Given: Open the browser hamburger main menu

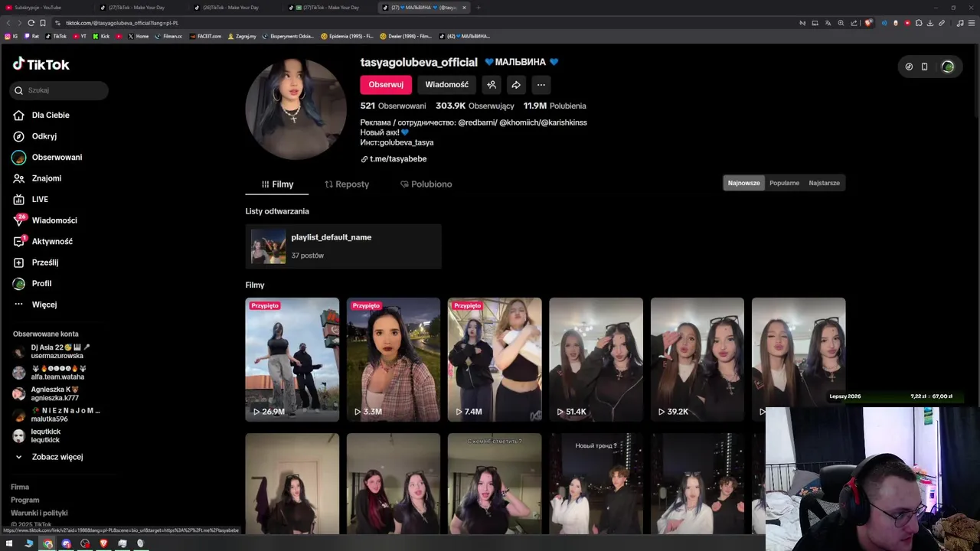Looking at the screenshot, I should tap(972, 23).
